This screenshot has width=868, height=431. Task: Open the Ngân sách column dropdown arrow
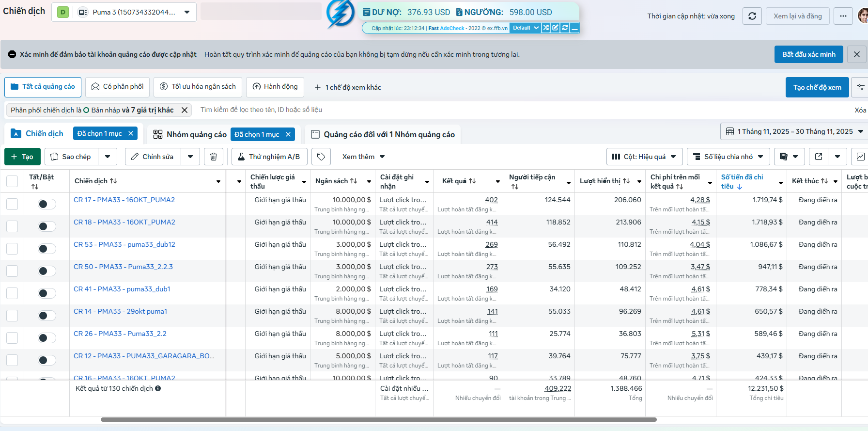click(369, 181)
